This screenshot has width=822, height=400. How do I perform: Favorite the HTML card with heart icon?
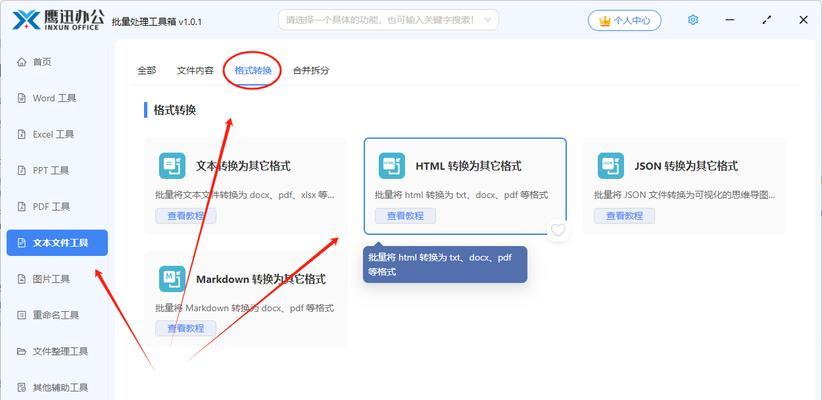(x=558, y=230)
